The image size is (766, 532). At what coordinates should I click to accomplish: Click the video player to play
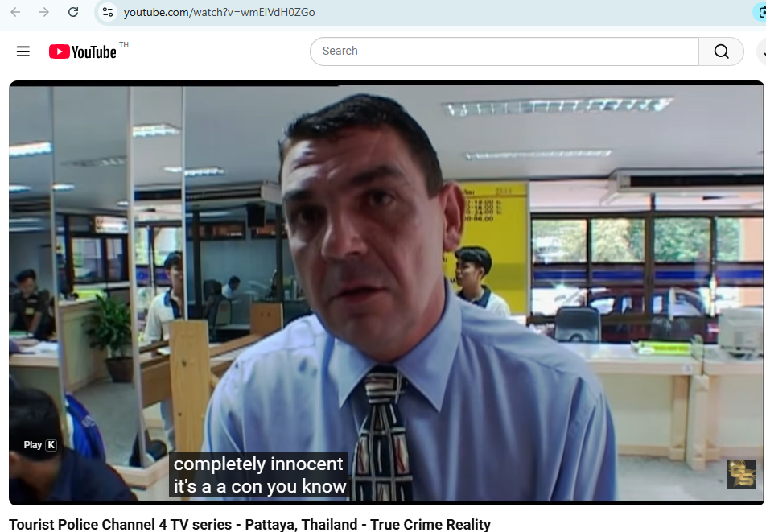386,293
